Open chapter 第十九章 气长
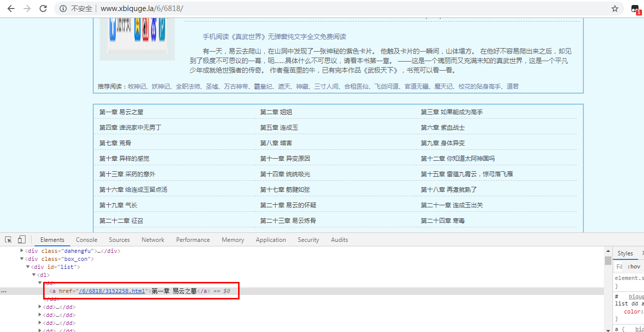Screen dimensions: 644x332 pyautogui.click(x=118, y=205)
